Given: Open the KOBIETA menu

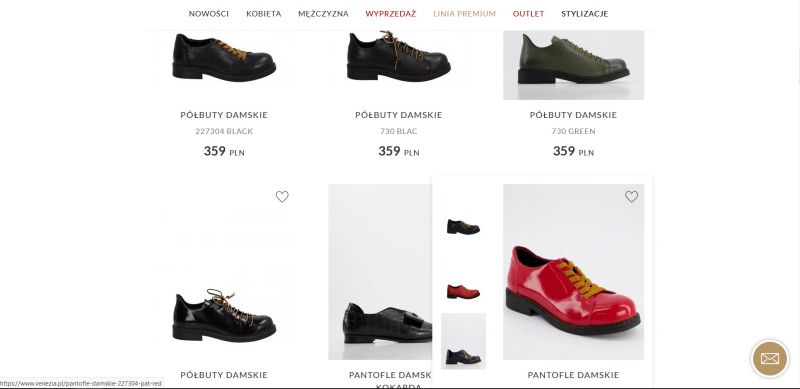Looking at the screenshot, I should (x=264, y=14).
